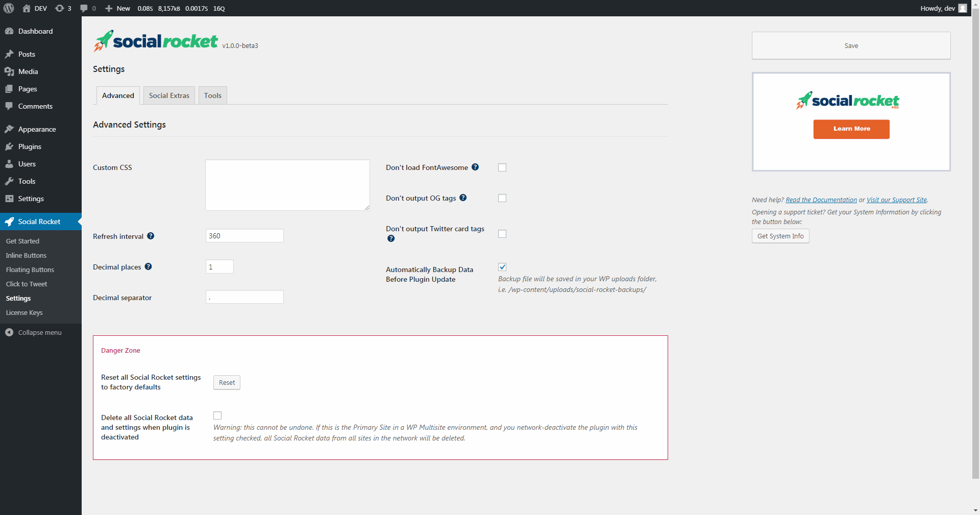Click the Plugins plug icon
Image resolution: width=980 pixels, height=515 pixels.
coord(9,146)
